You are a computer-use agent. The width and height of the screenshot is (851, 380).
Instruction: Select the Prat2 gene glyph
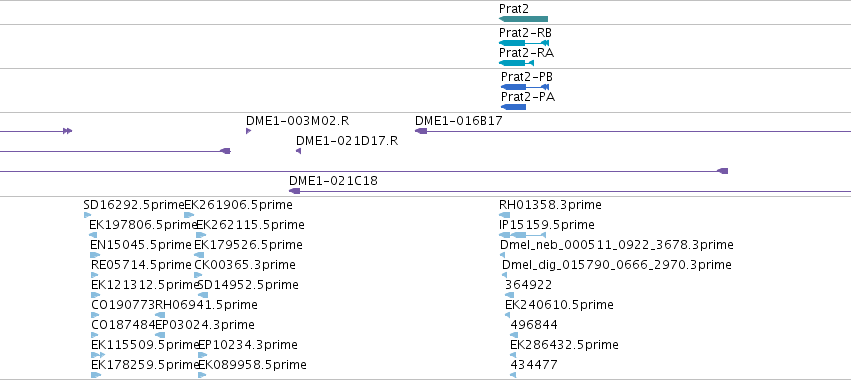pyautogui.click(x=523, y=19)
